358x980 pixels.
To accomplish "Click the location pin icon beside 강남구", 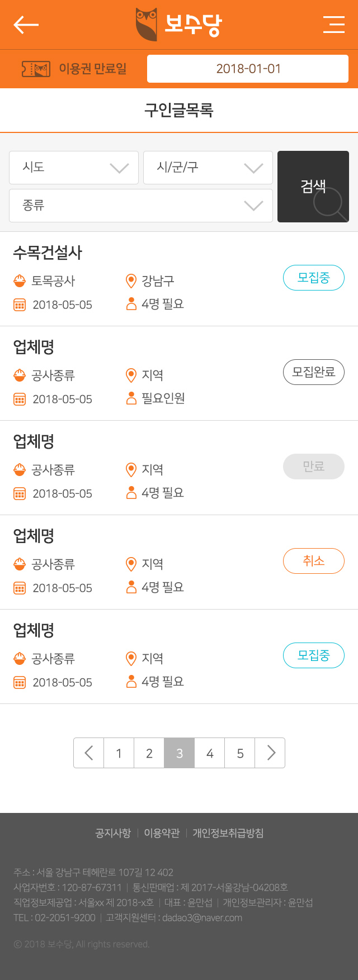I will pos(131,280).
